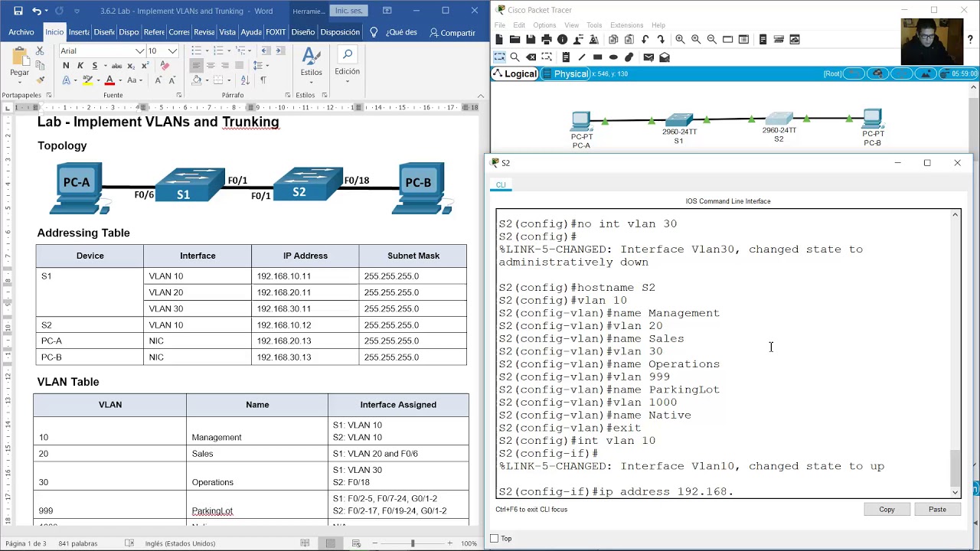
Task: Click Paste button in S2 CLI window
Action: pyautogui.click(x=937, y=509)
